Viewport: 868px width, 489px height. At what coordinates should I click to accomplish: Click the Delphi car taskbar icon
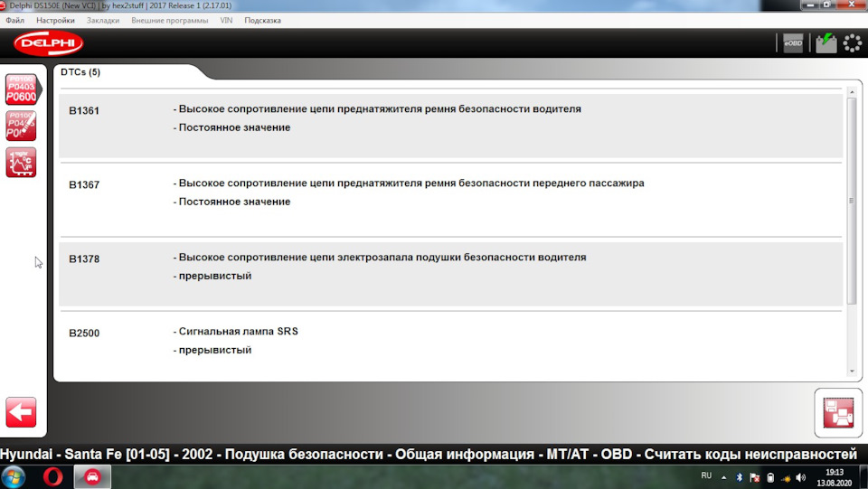pos(92,477)
